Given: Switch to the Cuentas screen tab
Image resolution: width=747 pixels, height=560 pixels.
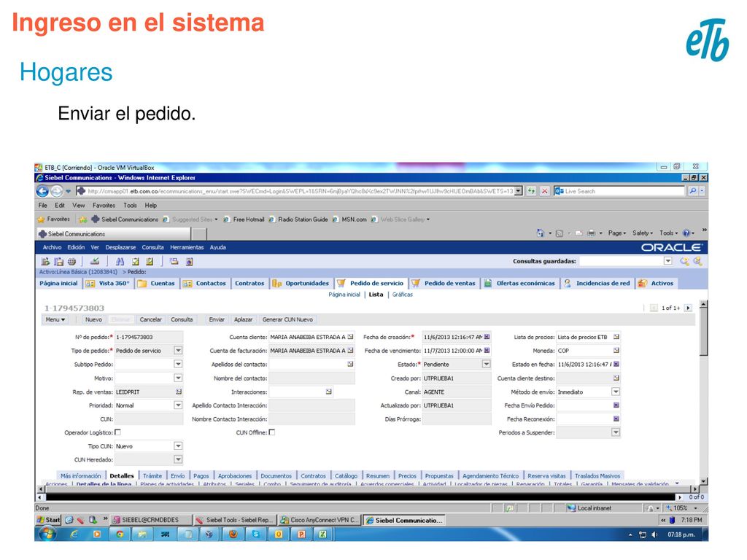Looking at the screenshot, I should point(157,284).
